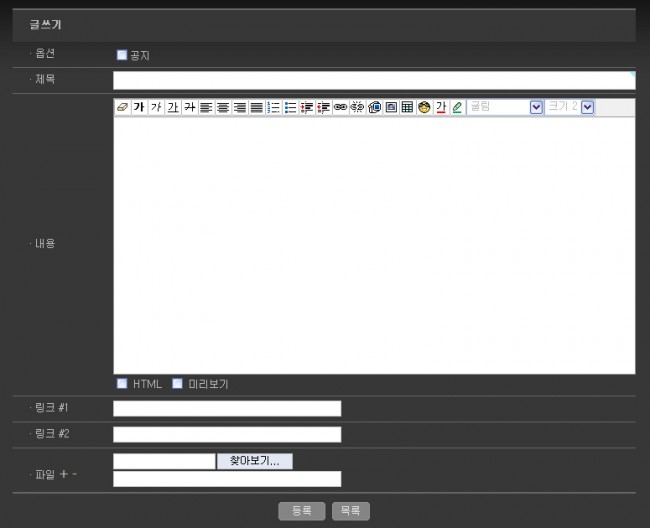Focus the 링크 #1 input field
The height and width of the screenshot is (528, 650).
pyautogui.click(x=227, y=408)
